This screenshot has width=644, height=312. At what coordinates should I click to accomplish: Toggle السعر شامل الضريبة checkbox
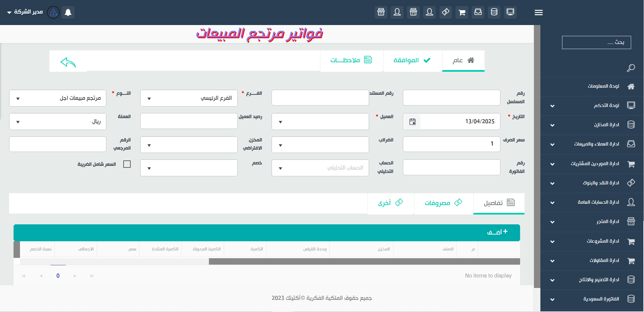[x=127, y=164]
